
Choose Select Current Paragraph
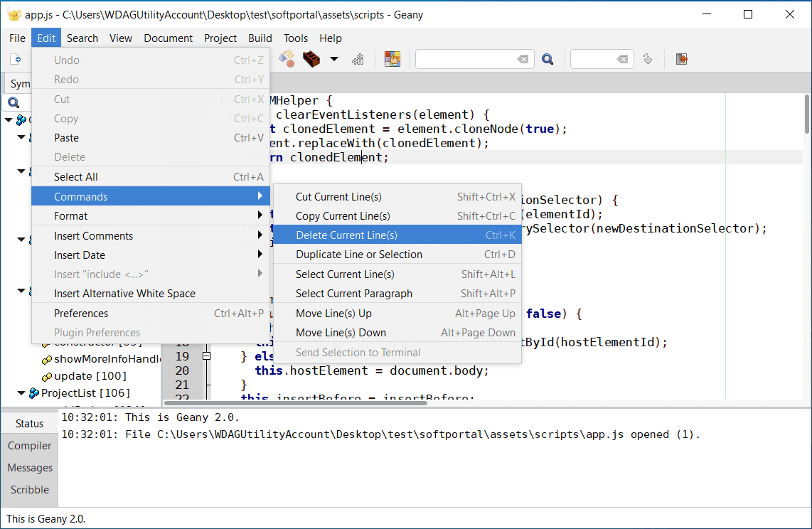[397, 294]
